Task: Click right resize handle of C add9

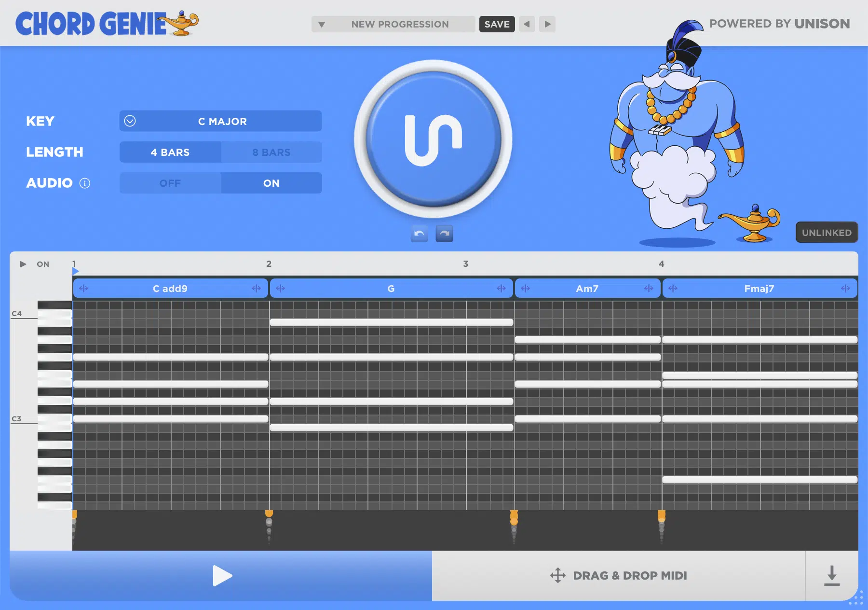Action: [257, 289]
